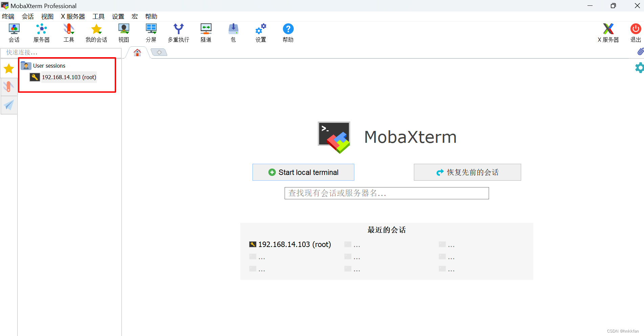Screen dimensions: 644x336
Task: Open the 会话 menu in menu bar
Action: click(x=28, y=17)
